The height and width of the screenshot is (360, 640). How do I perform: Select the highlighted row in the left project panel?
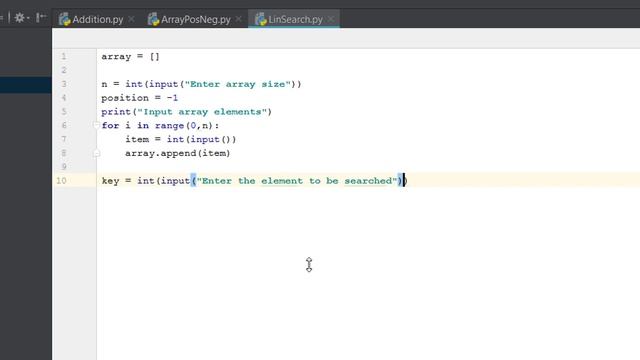pos(26,85)
